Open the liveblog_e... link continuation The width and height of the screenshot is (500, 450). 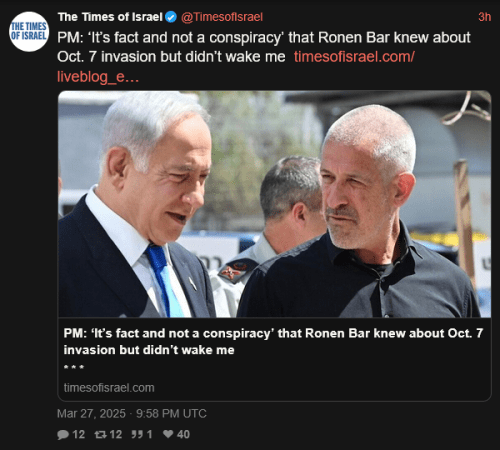click(x=98, y=77)
